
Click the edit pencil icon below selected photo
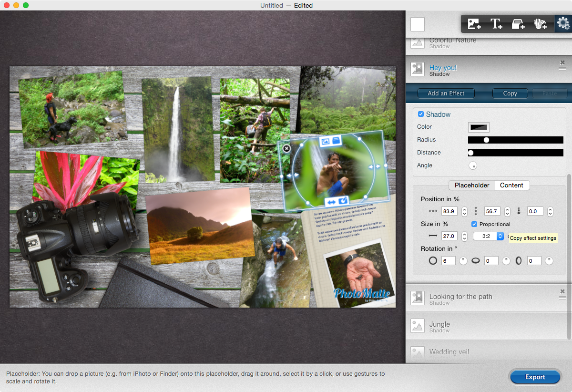point(343,200)
